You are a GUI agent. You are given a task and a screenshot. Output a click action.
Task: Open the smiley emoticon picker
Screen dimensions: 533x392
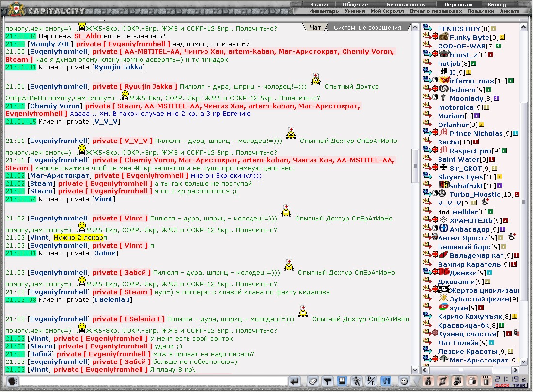[404, 381]
